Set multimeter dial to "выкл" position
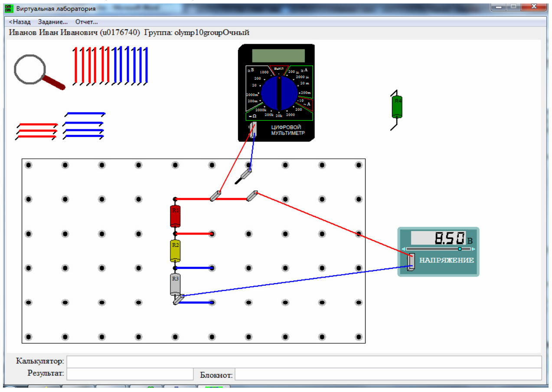Viewport: 552px width, 392px height. (278, 69)
